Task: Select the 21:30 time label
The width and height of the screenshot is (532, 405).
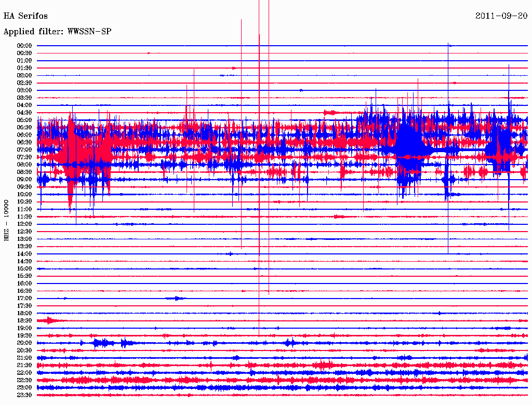Action: coord(24,366)
